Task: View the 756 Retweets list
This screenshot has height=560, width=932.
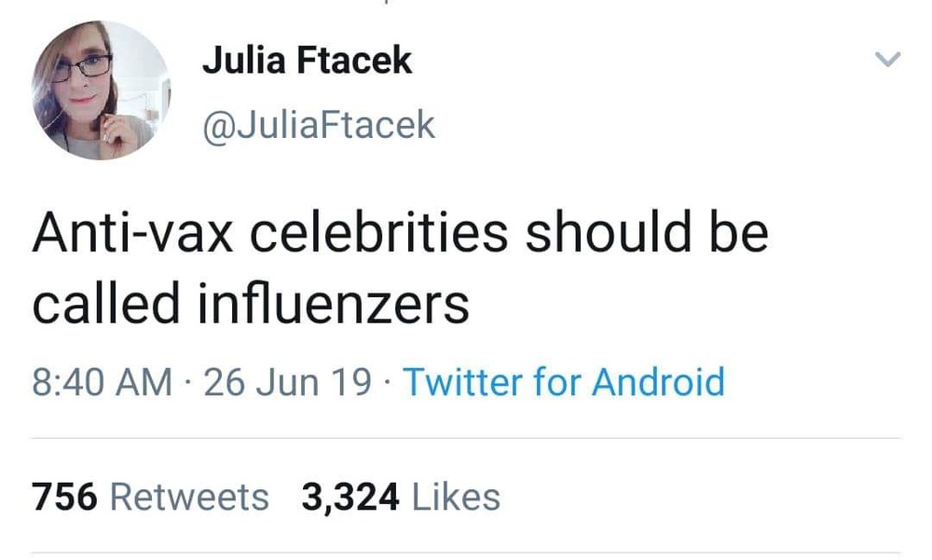Action: point(150,497)
